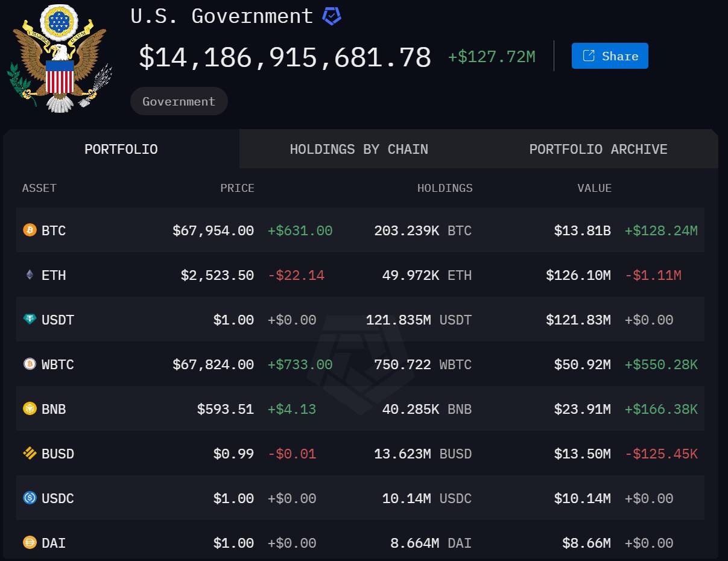Screen dimensions: 728x561
Task: Click the WBTC value $50.92M
Action: 583,364
